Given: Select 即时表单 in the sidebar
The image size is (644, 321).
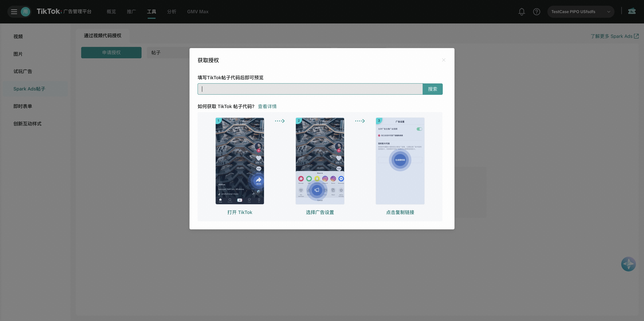Looking at the screenshot, I should 23,106.
